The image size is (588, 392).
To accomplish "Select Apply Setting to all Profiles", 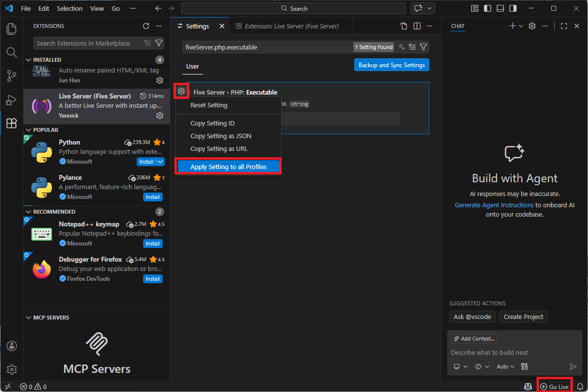I will (228, 167).
